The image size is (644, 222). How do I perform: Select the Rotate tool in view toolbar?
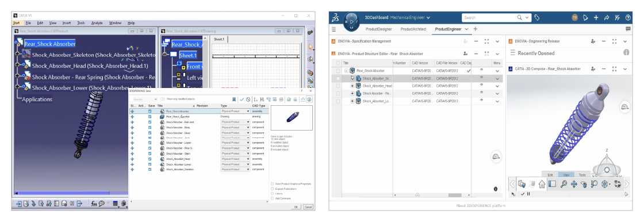pyautogui.click(x=584, y=184)
